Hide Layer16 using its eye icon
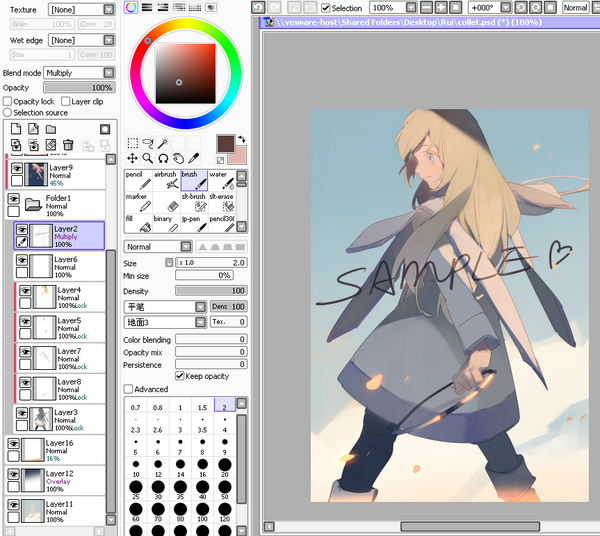The width and height of the screenshot is (600, 536). [13, 443]
